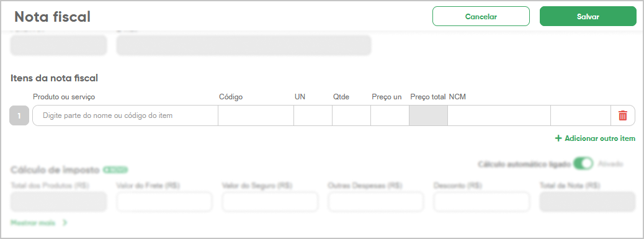This screenshot has width=644, height=239.
Task: Click the Valor do Seguro input
Action: tap(271, 202)
